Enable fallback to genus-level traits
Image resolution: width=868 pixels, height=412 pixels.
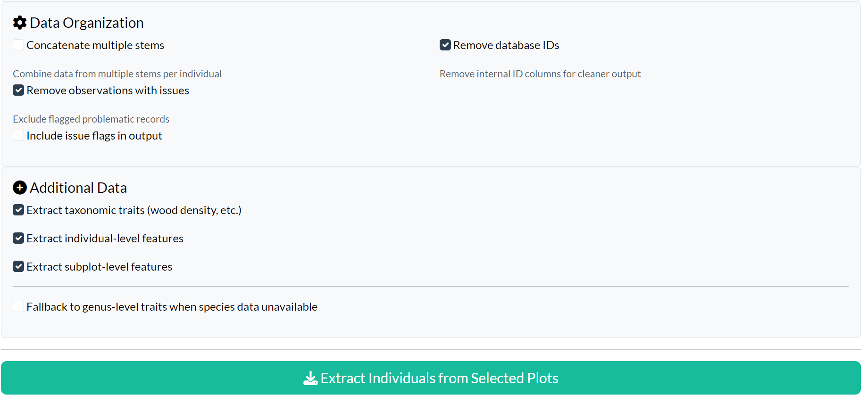[18, 306]
